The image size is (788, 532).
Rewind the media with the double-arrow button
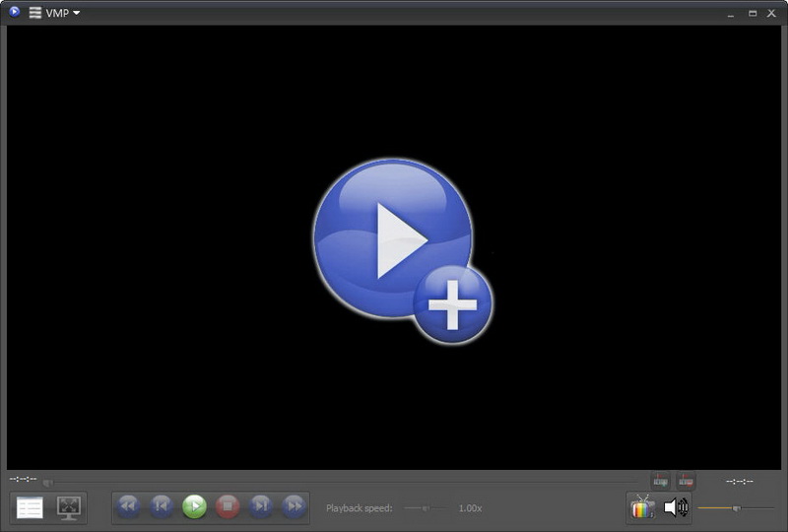128,505
